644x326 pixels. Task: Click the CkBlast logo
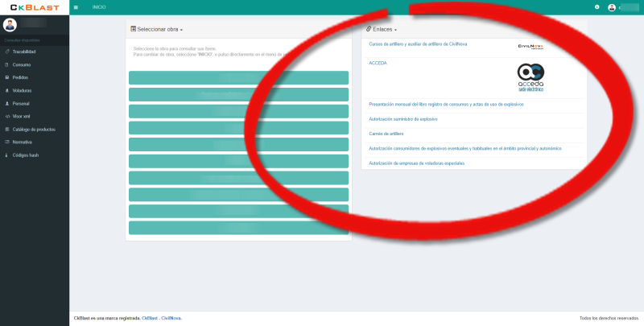pos(34,7)
